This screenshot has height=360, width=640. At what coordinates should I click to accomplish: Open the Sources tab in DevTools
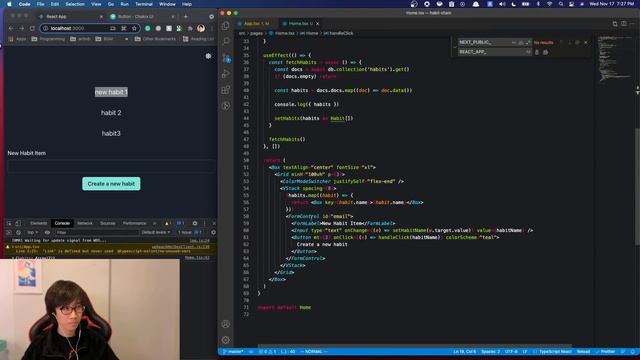108,223
